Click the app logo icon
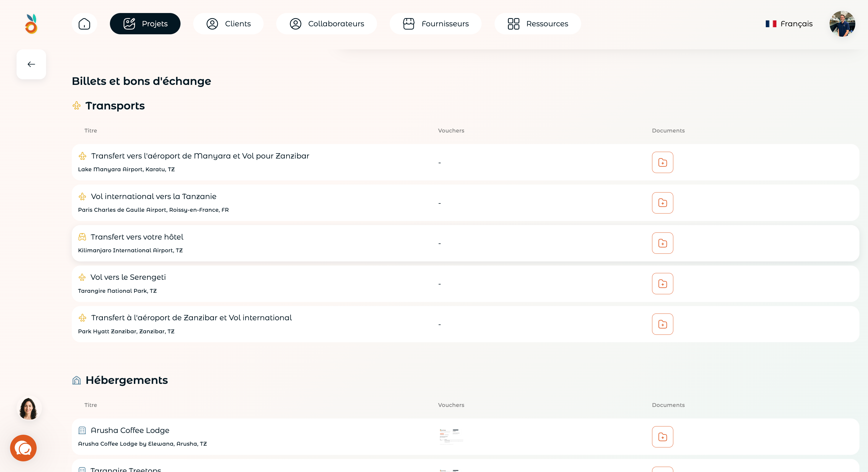Image resolution: width=868 pixels, height=472 pixels. click(x=31, y=24)
